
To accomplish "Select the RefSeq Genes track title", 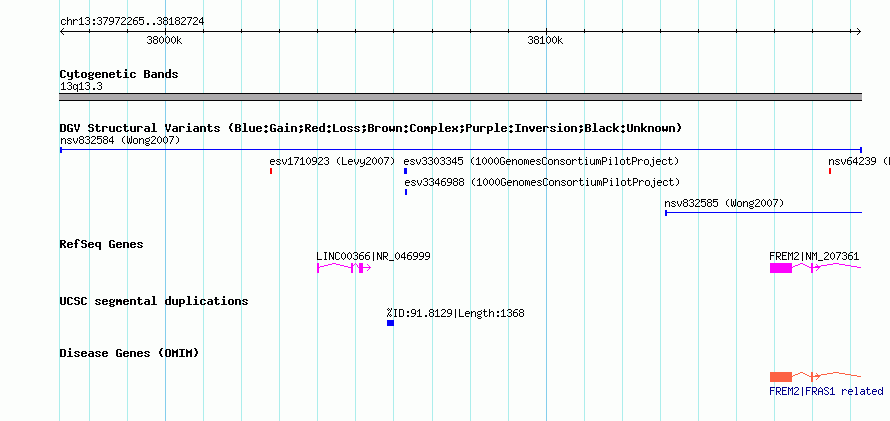I will coord(102,245).
